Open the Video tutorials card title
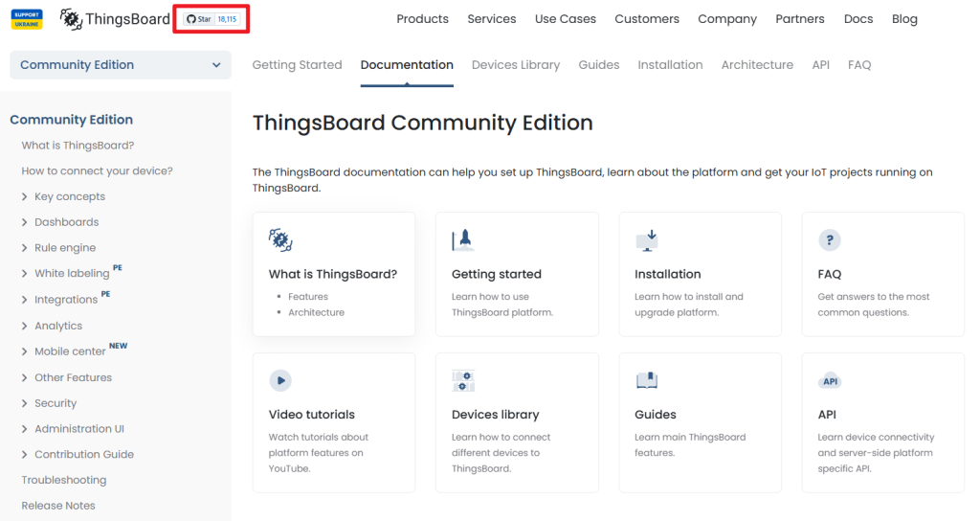Screen dimensions: 980x521 pos(311,415)
